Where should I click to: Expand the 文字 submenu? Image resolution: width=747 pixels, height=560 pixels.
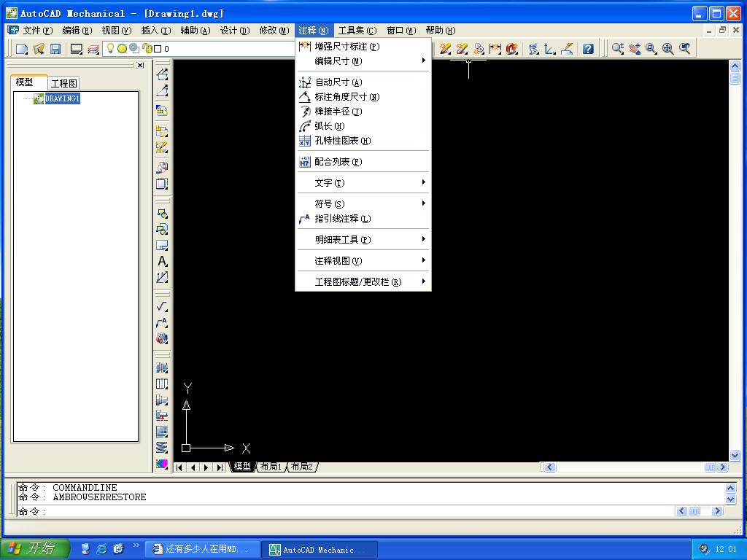363,183
